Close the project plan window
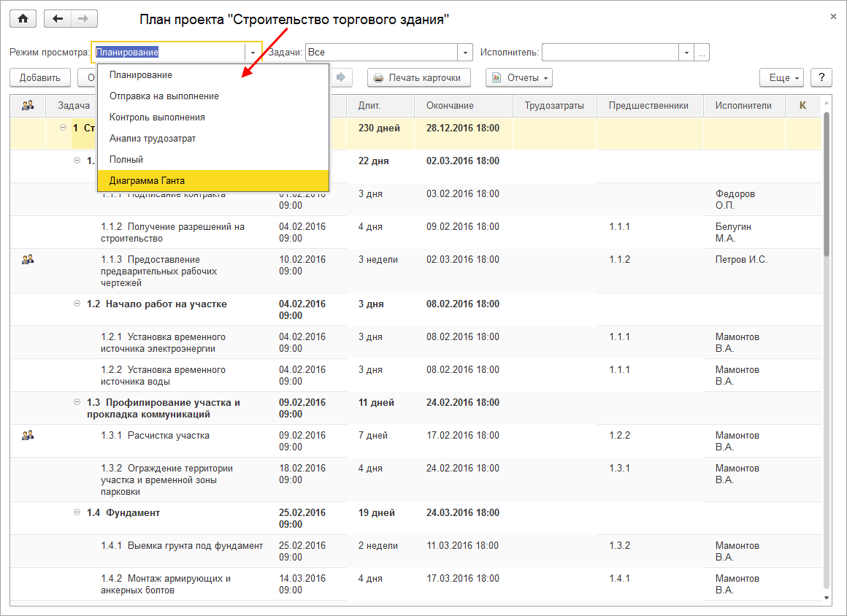The width and height of the screenshot is (847, 616). point(833,18)
